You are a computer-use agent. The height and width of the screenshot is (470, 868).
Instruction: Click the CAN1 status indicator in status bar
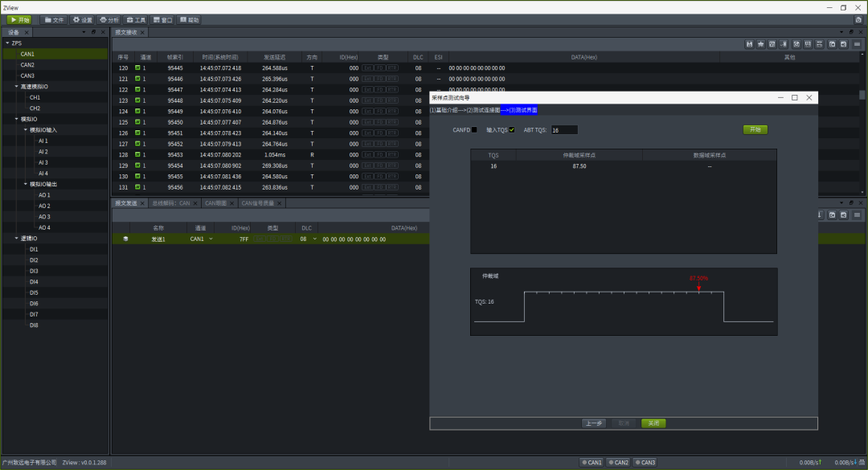pos(591,463)
